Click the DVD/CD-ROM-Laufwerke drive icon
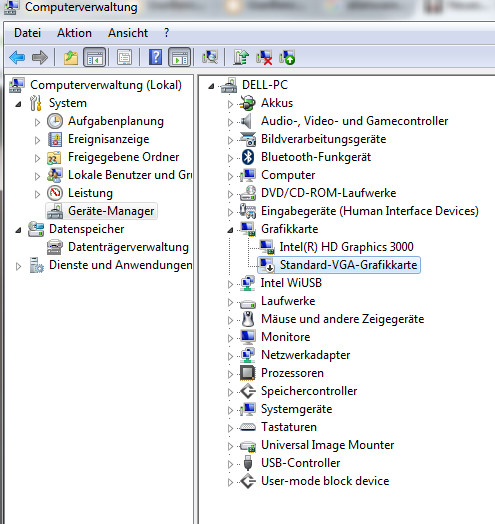The height and width of the screenshot is (524, 495). click(x=248, y=193)
